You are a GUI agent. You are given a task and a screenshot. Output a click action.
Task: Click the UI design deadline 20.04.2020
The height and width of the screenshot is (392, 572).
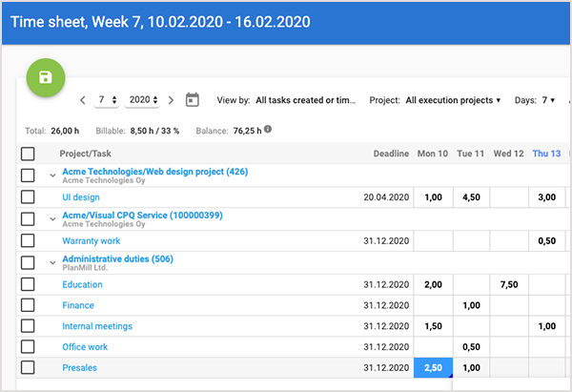[386, 197]
